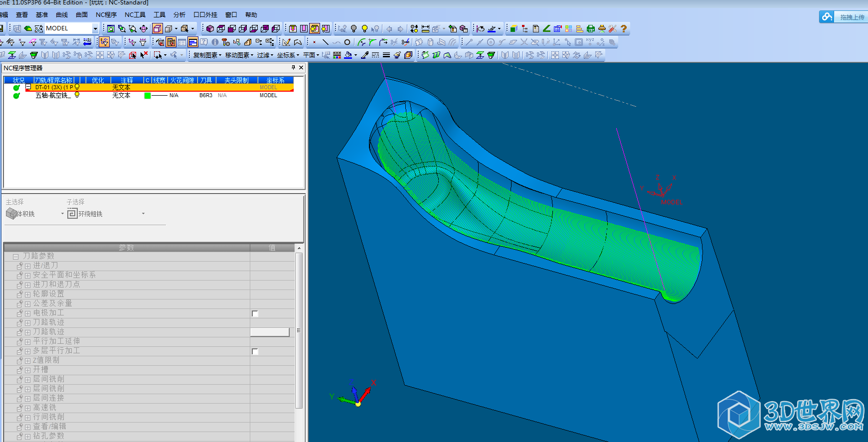Toggle the 多层平行加工 checkbox
This screenshot has height=442, width=868.
click(255, 351)
